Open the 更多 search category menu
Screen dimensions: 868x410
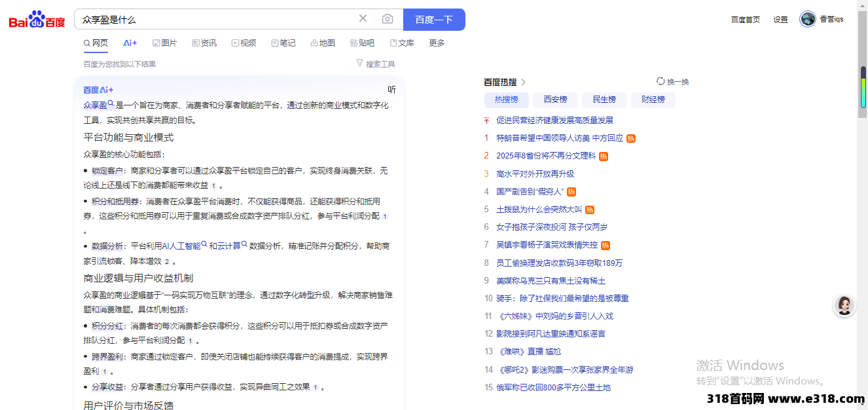click(x=437, y=43)
